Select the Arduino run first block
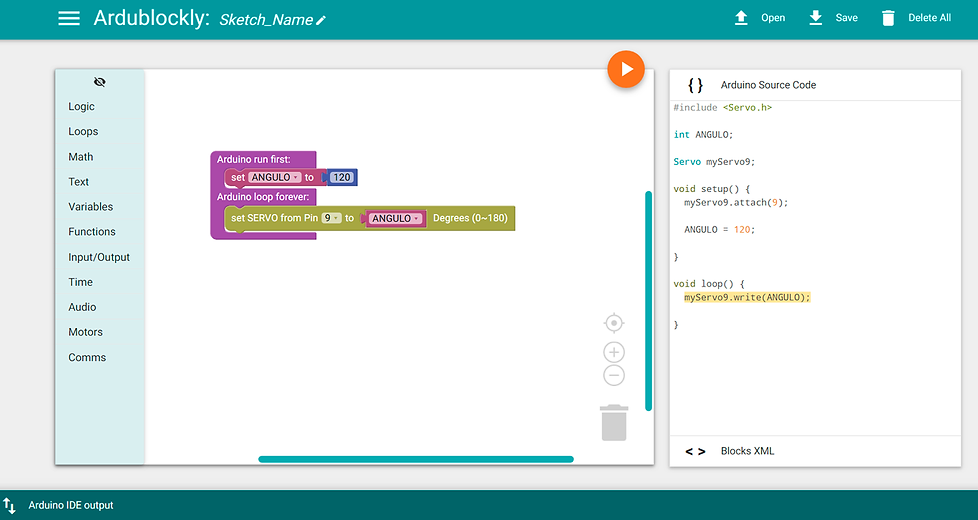 [x=253, y=160]
